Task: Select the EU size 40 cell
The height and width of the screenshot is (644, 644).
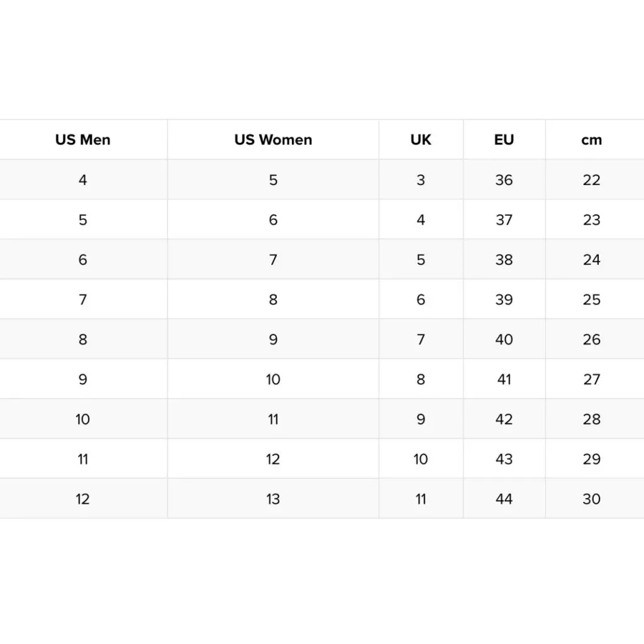Action: [504, 340]
